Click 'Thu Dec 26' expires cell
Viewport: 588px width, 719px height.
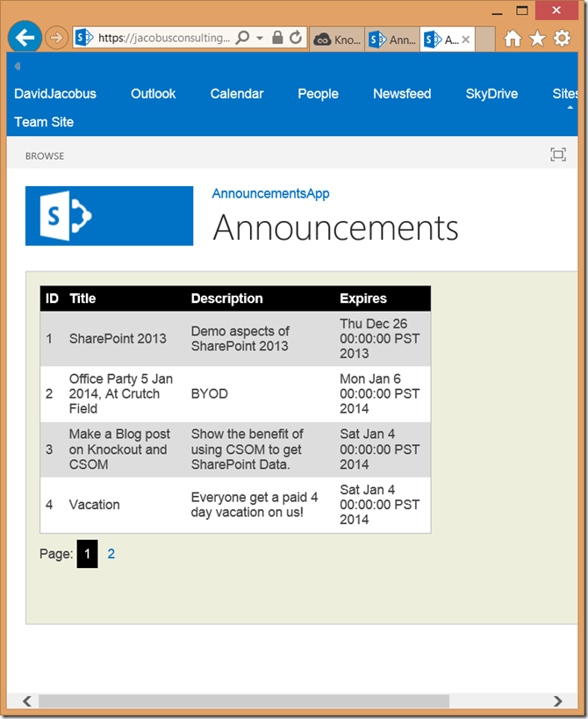pyautogui.click(x=379, y=338)
